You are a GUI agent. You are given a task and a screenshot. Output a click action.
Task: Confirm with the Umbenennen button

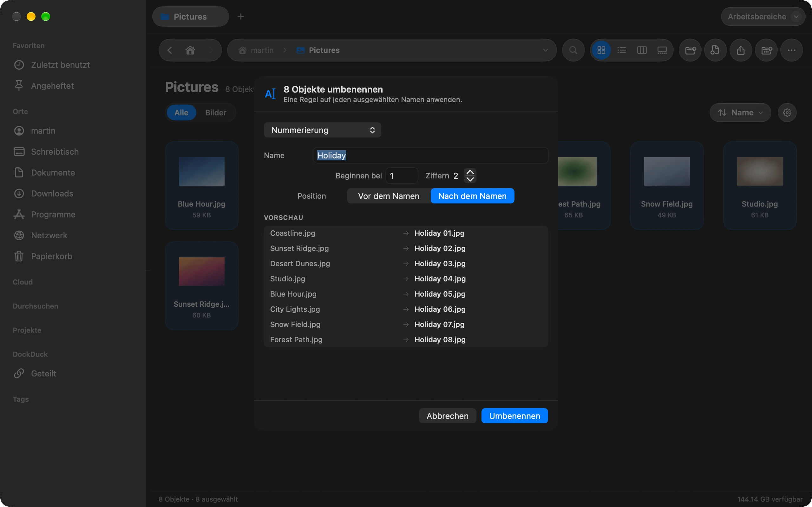514,416
